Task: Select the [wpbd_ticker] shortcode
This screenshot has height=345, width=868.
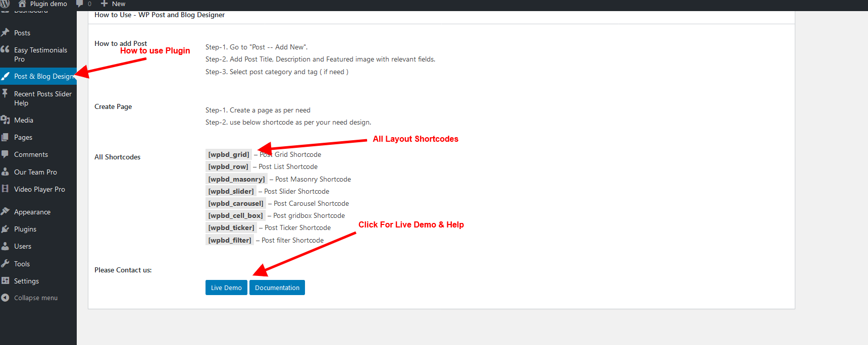Action: point(231,227)
